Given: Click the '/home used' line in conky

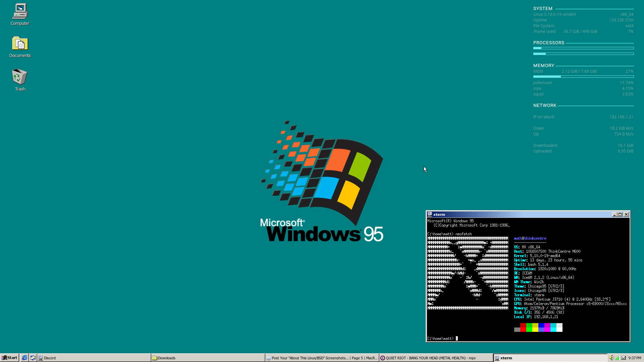Looking at the screenshot, I should tap(583, 32).
